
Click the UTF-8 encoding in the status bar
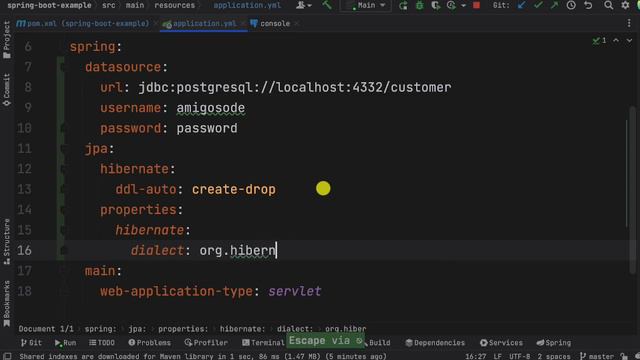[x=520, y=356]
